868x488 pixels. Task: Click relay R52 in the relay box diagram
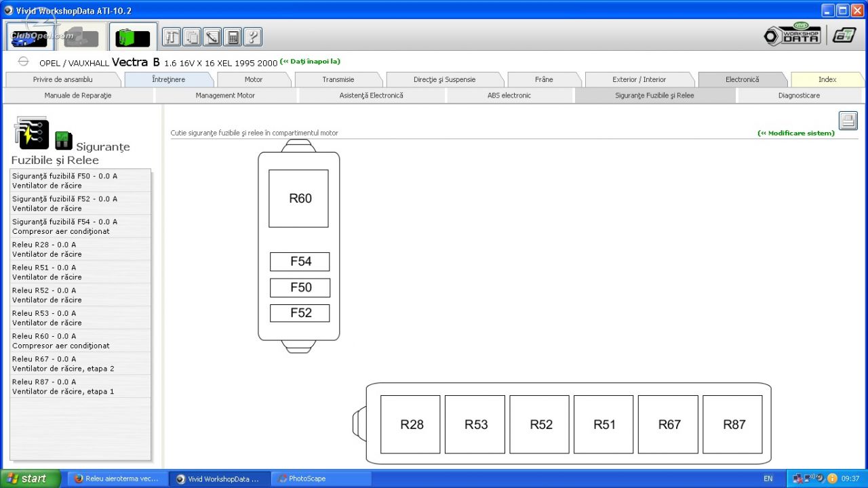click(x=539, y=424)
